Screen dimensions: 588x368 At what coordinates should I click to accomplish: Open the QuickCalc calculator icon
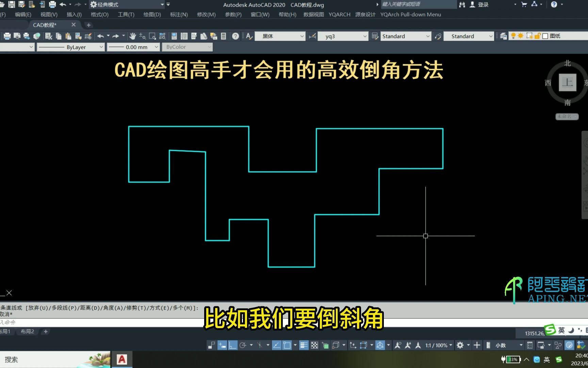point(224,36)
